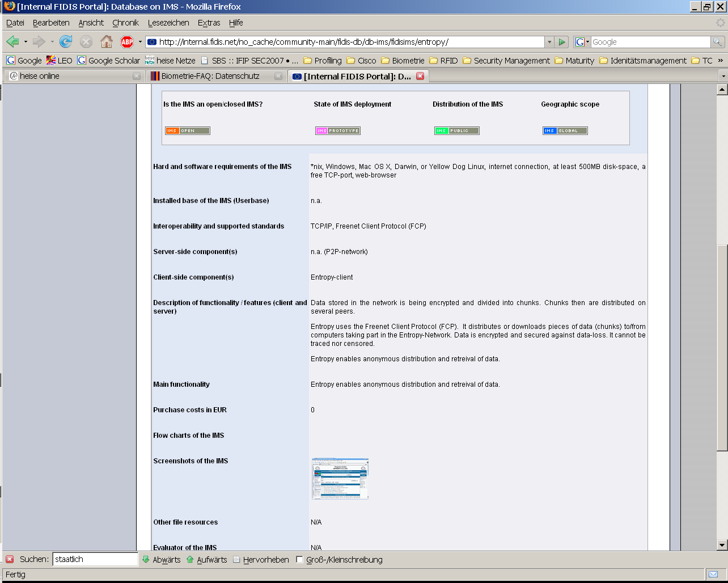Toggle Hervorheben highlight option
Viewport: 728px width, 583px height.
[x=260, y=560]
